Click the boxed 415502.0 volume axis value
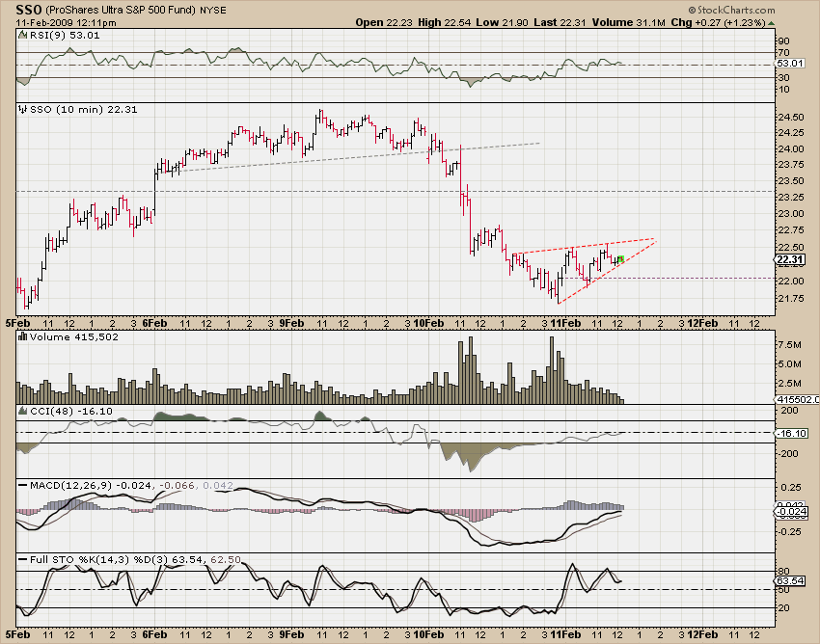 pyautogui.click(x=798, y=399)
